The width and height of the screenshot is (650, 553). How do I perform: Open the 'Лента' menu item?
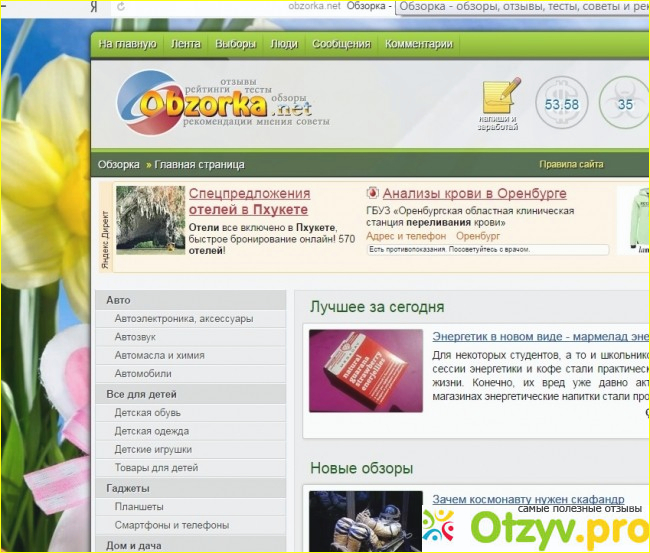coord(186,44)
